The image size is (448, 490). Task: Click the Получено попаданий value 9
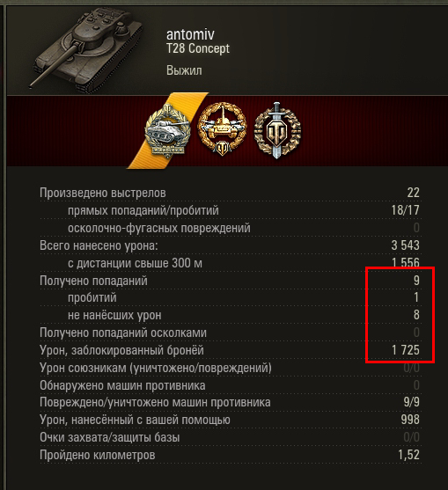(416, 281)
